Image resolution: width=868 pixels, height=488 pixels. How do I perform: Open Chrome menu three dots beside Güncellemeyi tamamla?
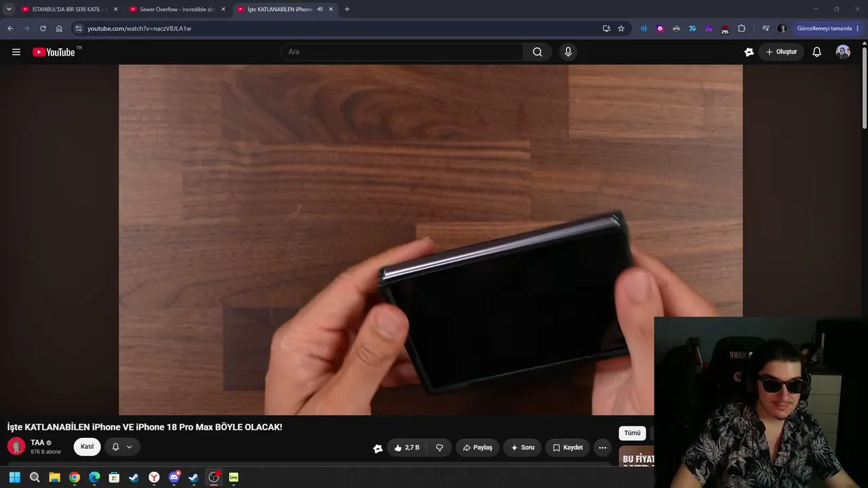click(x=858, y=28)
